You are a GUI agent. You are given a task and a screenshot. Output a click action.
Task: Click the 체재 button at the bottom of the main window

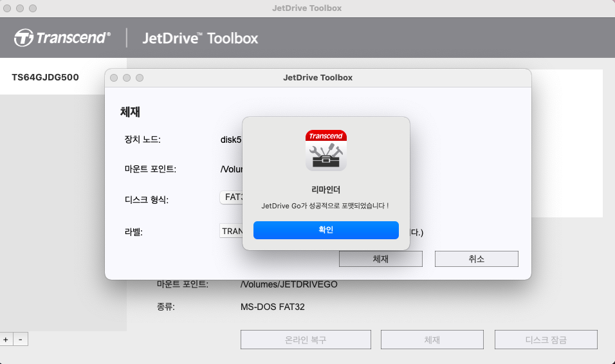(x=432, y=340)
